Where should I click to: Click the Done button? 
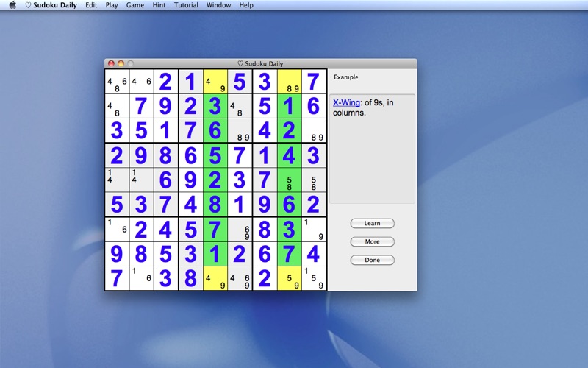pos(373,260)
